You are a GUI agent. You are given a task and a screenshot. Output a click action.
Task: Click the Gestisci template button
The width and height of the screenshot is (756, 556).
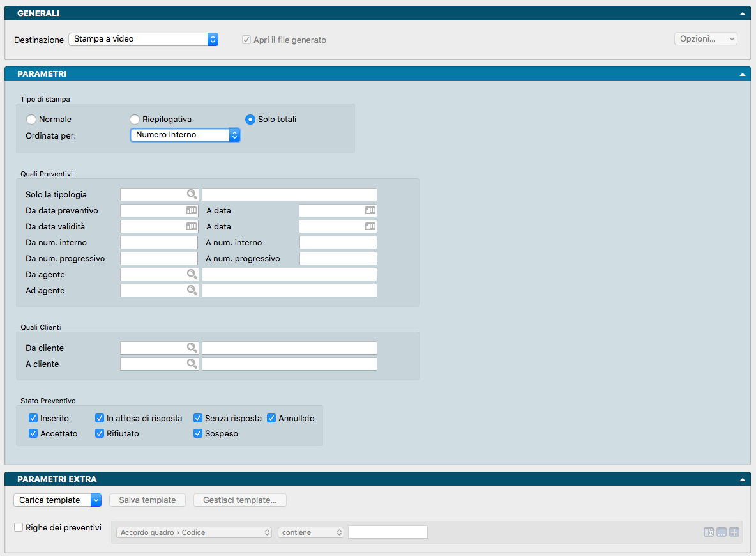click(239, 500)
